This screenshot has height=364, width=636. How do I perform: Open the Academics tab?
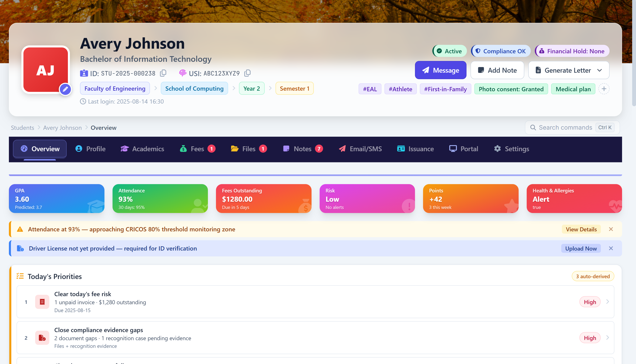142,149
